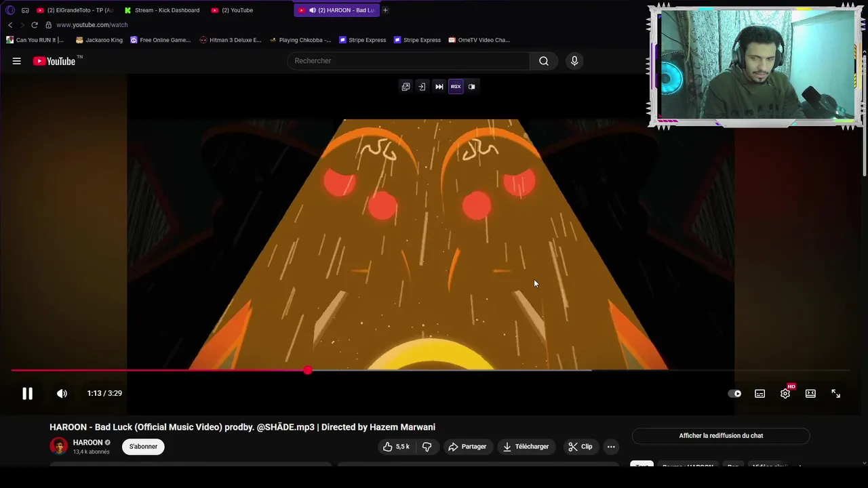Viewport: 868px width, 488px height.
Task: Open more actions three-dot menu
Action: tap(611, 447)
